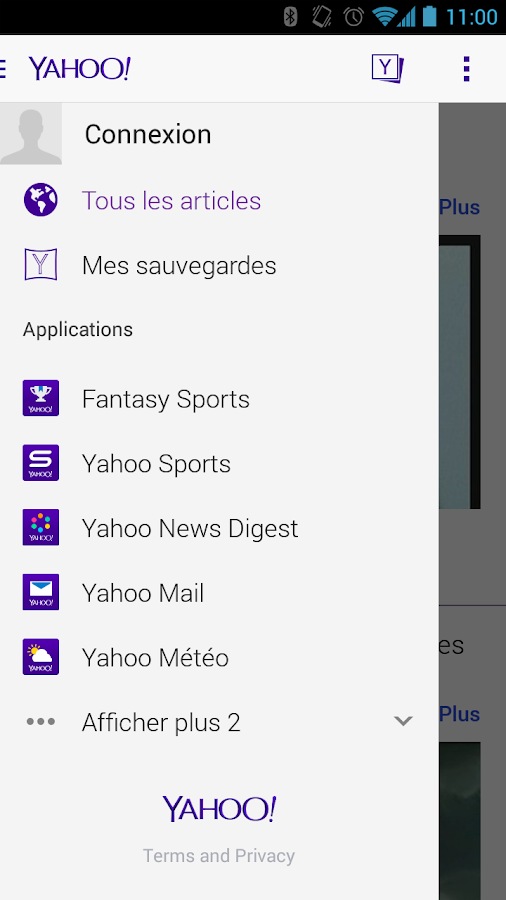Tap the profile avatar placeholder
Viewport: 506px width, 900px height.
30,134
